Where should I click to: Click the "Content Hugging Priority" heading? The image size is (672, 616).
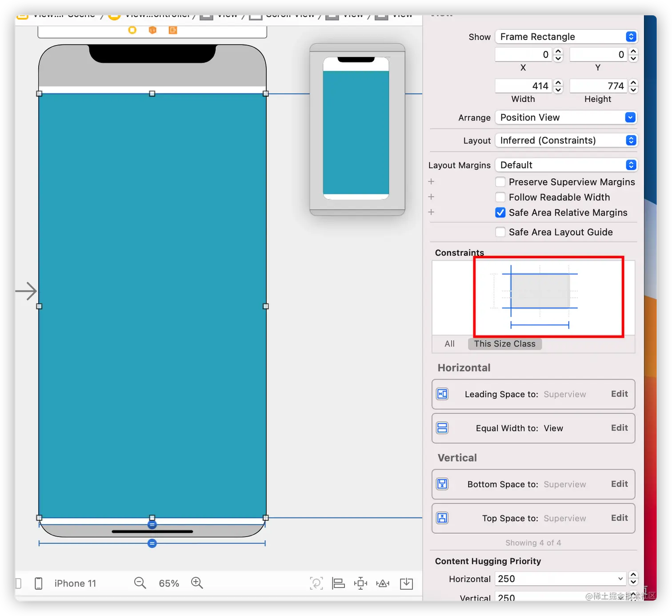point(488,561)
